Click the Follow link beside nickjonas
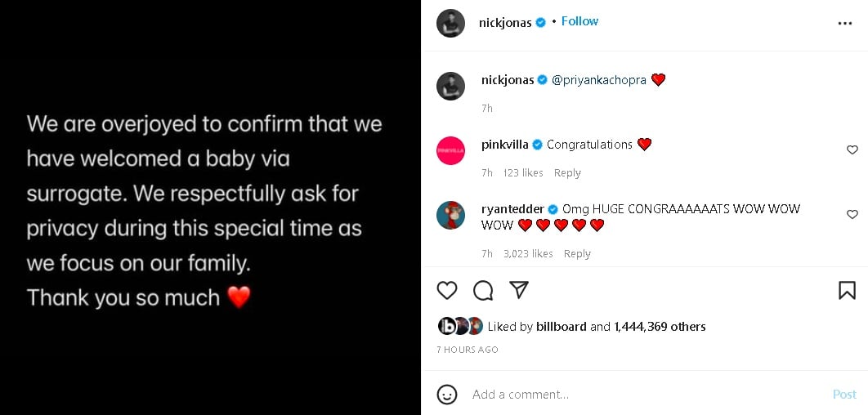This screenshot has height=415, width=868. point(579,21)
